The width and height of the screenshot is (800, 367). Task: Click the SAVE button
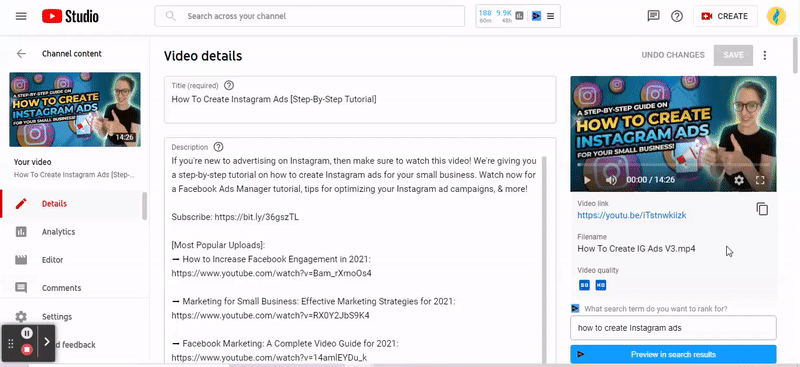[x=733, y=55]
